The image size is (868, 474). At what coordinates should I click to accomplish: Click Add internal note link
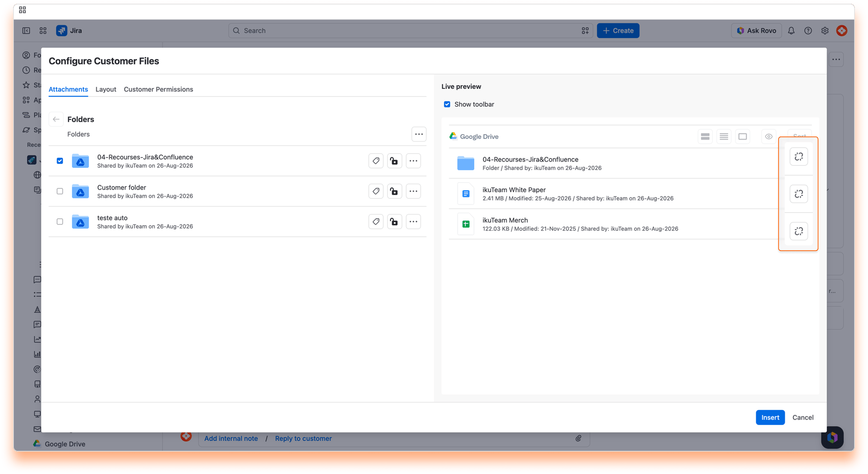231,438
